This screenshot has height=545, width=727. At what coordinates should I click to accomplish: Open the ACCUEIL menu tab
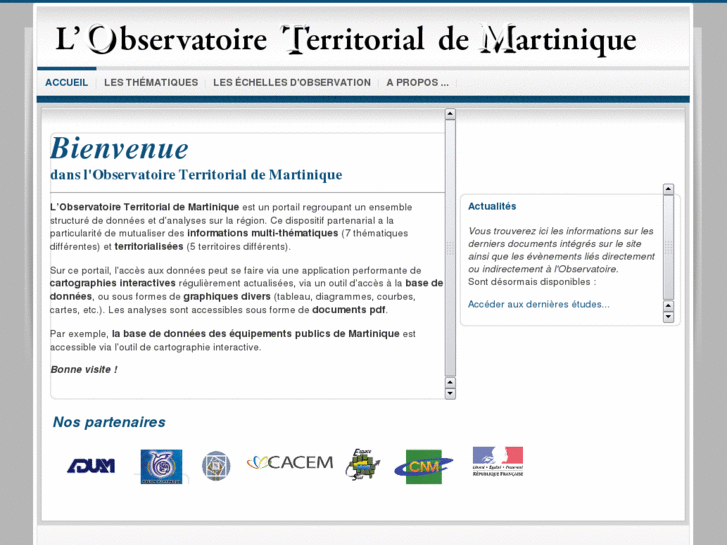pyautogui.click(x=66, y=83)
